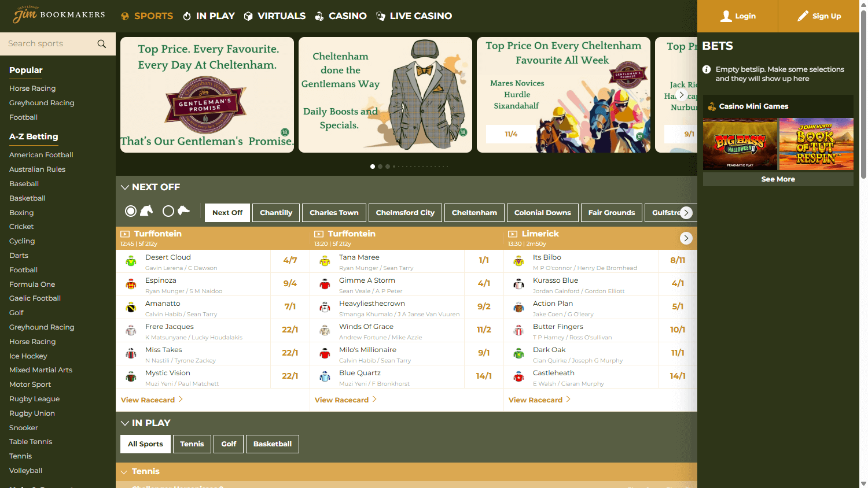Select Sixandahalf odds 11/4 on promo
This screenshot has height=488, width=868.
[511, 134]
